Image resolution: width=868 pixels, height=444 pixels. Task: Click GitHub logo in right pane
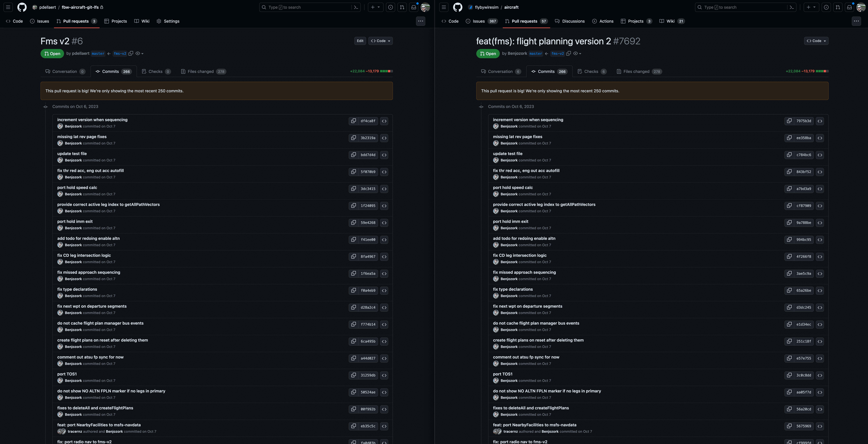(x=458, y=7)
